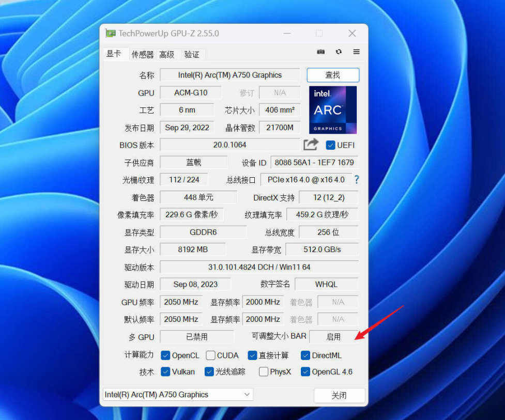This screenshot has height=420, width=505.
Task: Toggle the CUDA checkbox
Action: pyautogui.click(x=210, y=355)
